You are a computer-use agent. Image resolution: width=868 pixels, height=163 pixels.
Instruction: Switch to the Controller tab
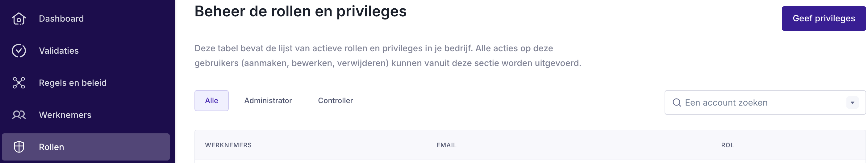(335, 101)
